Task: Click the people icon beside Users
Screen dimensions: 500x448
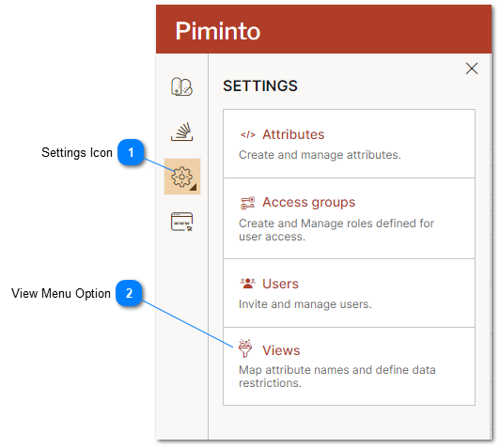Action: (247, 284)
